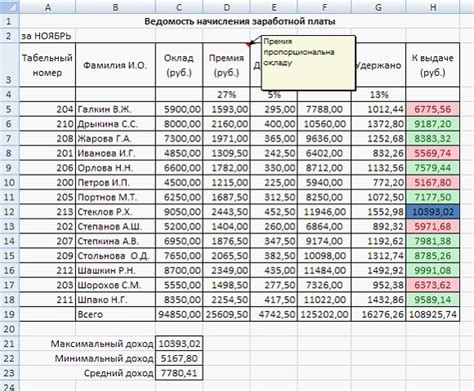This screenshot has width=474, height=391.
Task: Select cell with name 'Галкин В.Ж.'
Action: 115,109
